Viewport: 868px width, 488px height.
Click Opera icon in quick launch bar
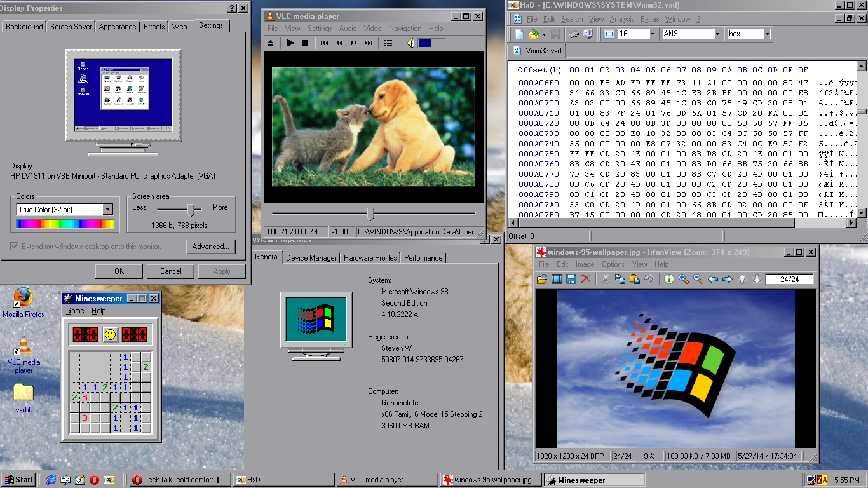(94, 480)
